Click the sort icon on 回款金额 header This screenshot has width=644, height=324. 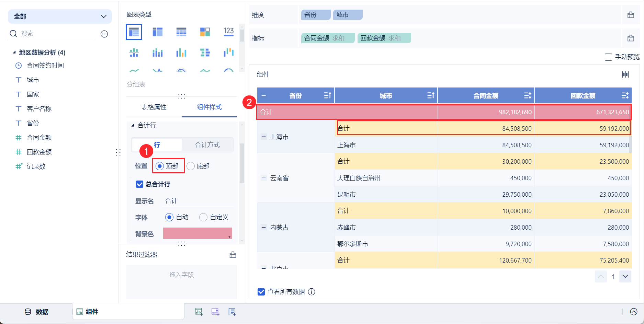pyautogui.click(x=625, y=95)
